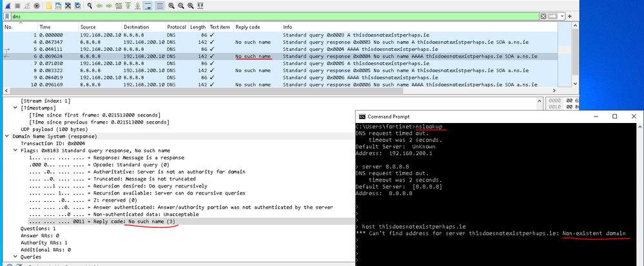
Task: Select packet 10 response 0x0006
Action: click(280, 84)
